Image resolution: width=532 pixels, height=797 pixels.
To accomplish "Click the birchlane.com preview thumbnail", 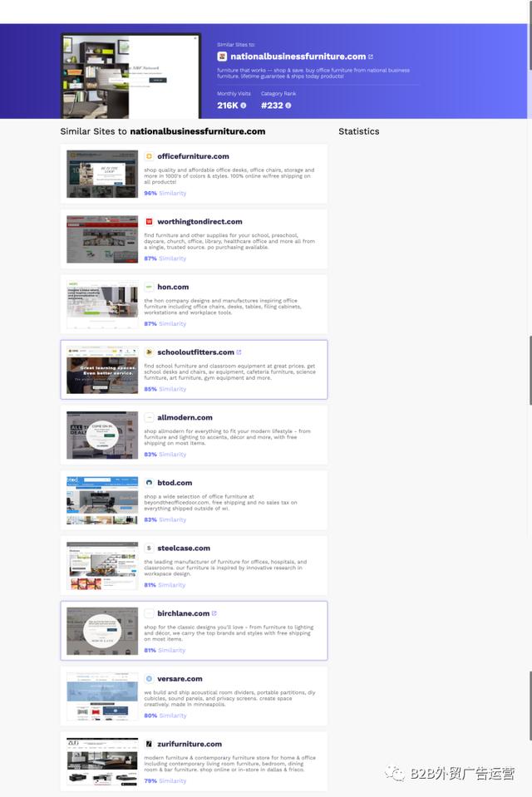I will tap(102, 631).
